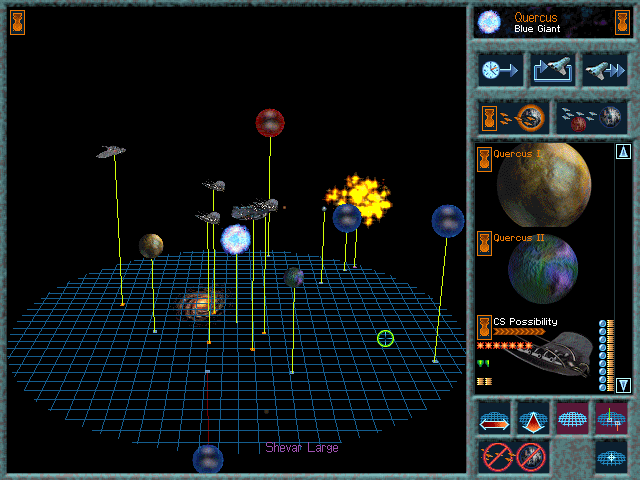Image resolution: width=640 pixels, height=480 pixels.
Task: Select the blue star beside the explosion
Action: [x=347, y=218]
